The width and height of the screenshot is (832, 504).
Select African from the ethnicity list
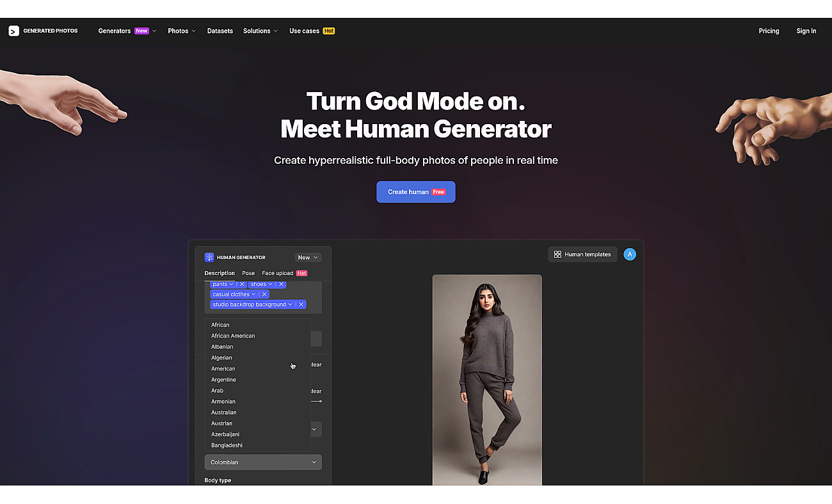257,325
